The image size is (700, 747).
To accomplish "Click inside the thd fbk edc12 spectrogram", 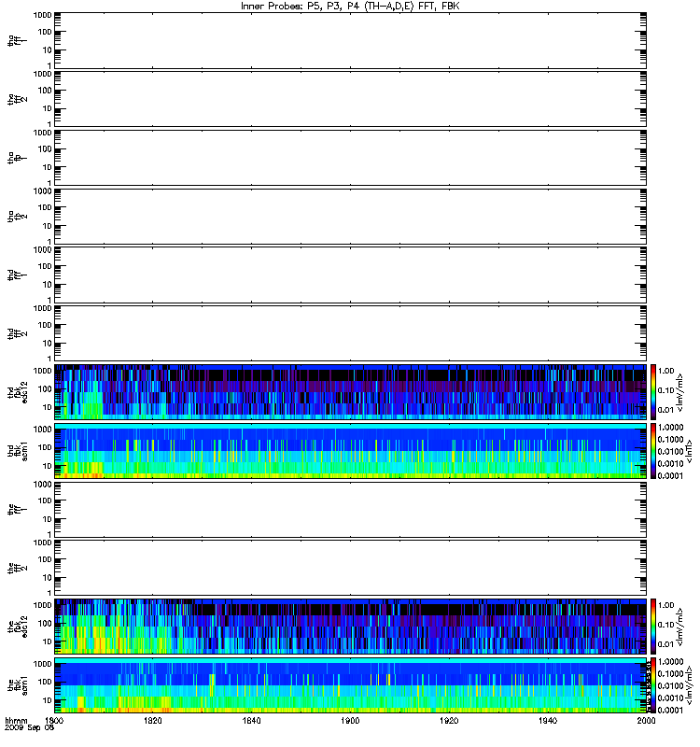I will (x=351, y=392).
